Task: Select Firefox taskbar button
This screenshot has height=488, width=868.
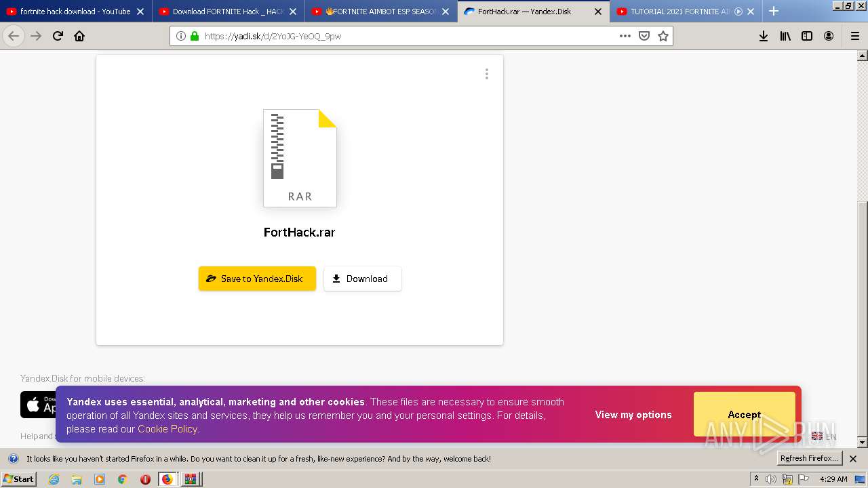Action: click(x=167, y=479)
